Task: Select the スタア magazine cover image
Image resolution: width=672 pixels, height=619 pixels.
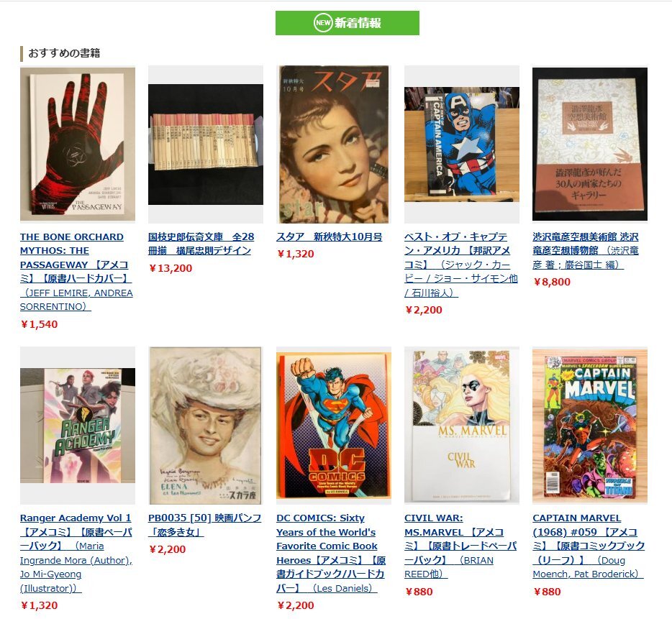Action: [334, 145]
